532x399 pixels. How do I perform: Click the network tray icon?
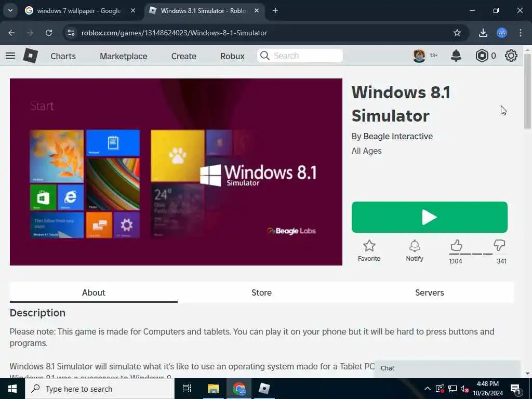pyautogui.click(x=453, y=389)
